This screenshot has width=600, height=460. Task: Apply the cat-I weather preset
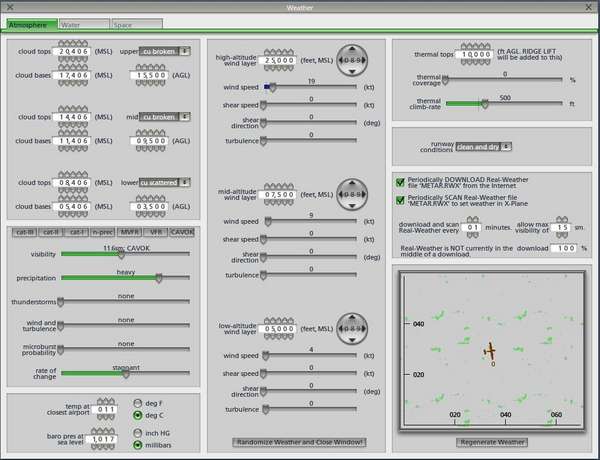pos(77,232)
